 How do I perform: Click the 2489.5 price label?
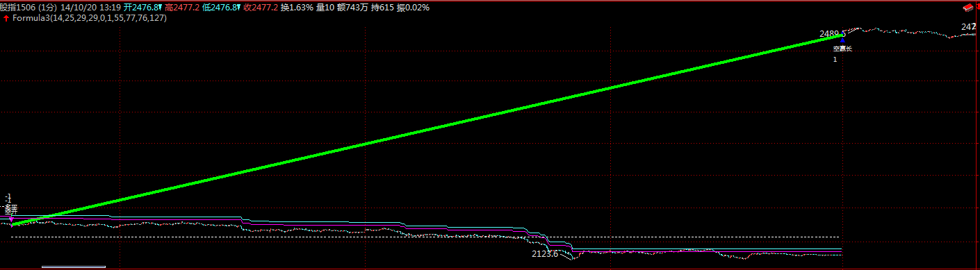[832, 33]
